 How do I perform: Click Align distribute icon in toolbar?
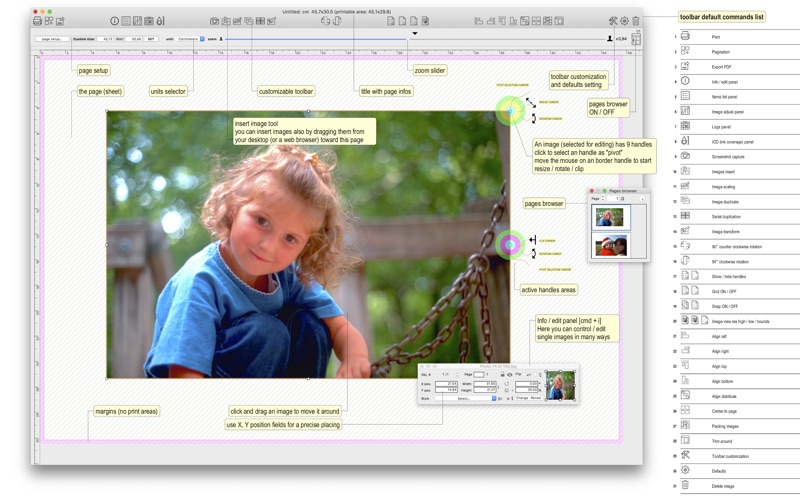524,21
